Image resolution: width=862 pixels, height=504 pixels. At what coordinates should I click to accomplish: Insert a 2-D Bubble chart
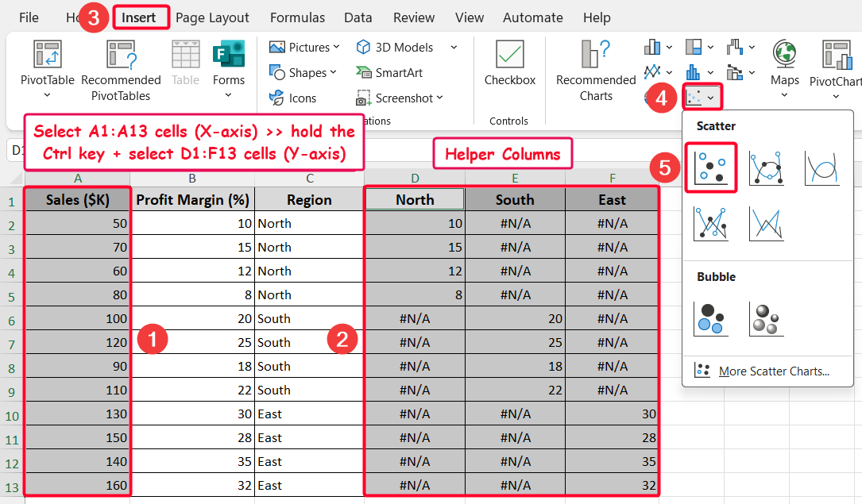[710, 318]
